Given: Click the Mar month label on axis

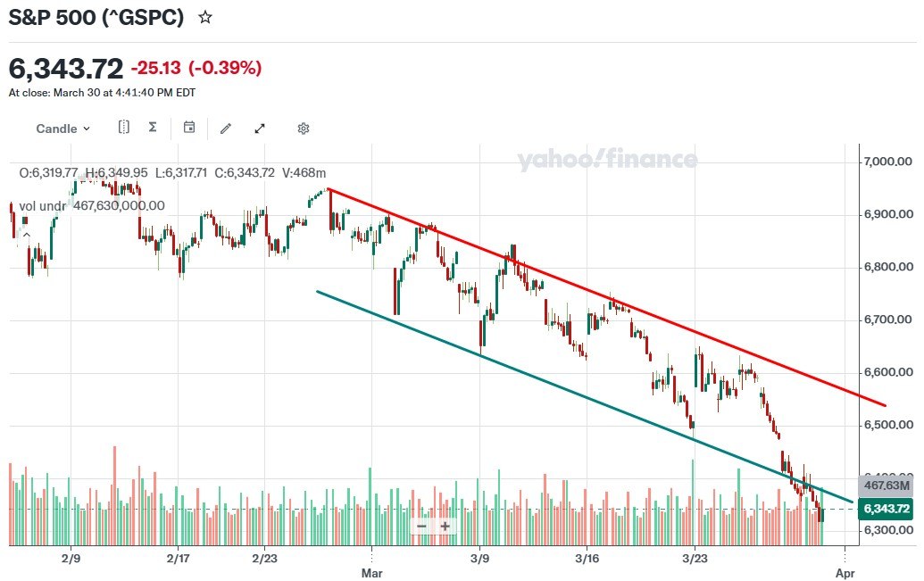Looking at the screenshot, I should 370,572.
